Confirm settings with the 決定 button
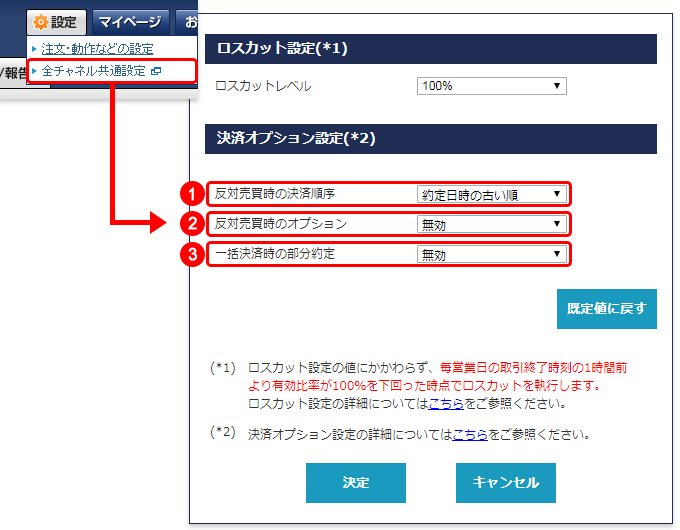The image size is (680, 530). 355,482
